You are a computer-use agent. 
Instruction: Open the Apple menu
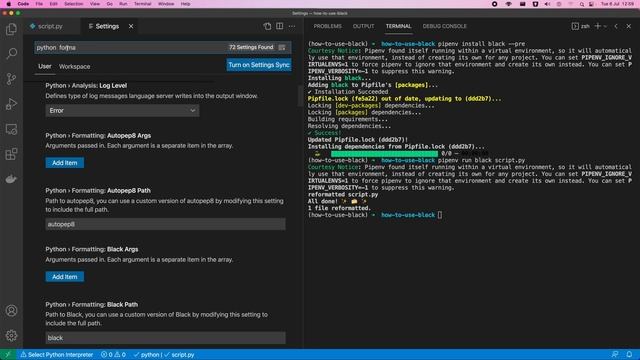(x=8, y=4)
